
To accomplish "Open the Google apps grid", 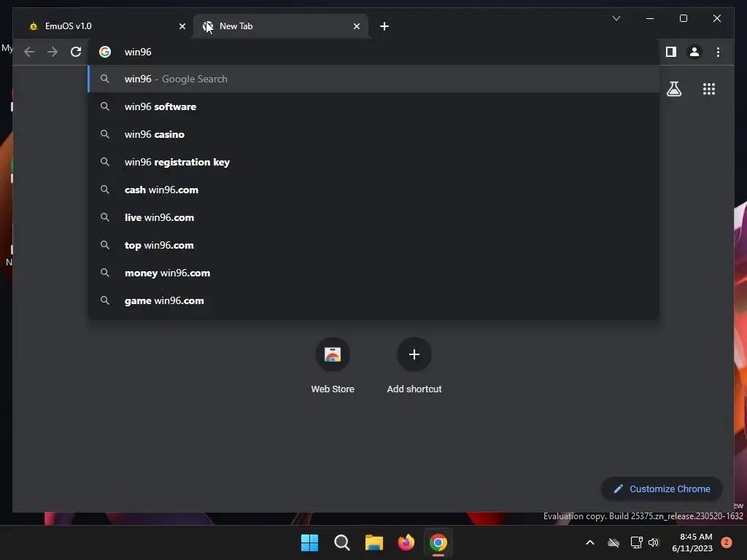I will click(709, 89).
